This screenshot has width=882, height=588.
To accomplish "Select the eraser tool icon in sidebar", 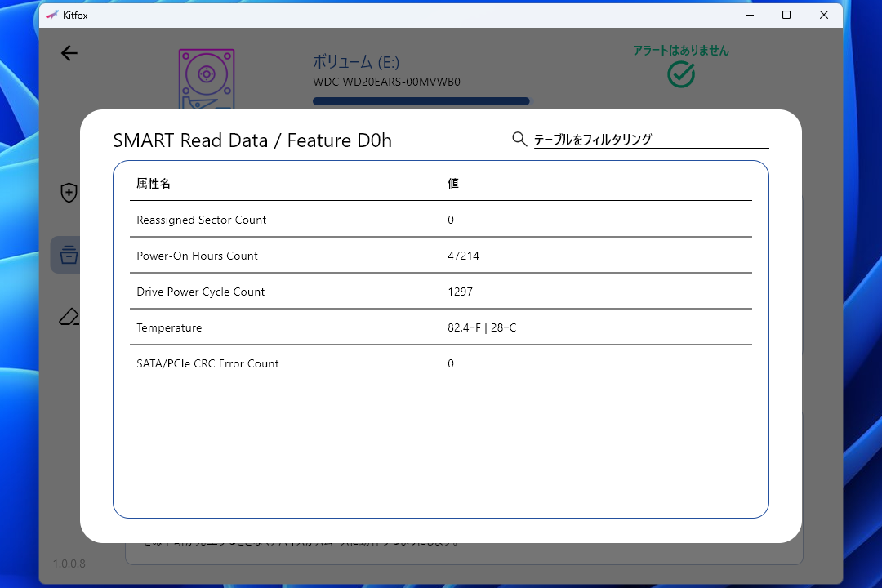I will 69,316.
